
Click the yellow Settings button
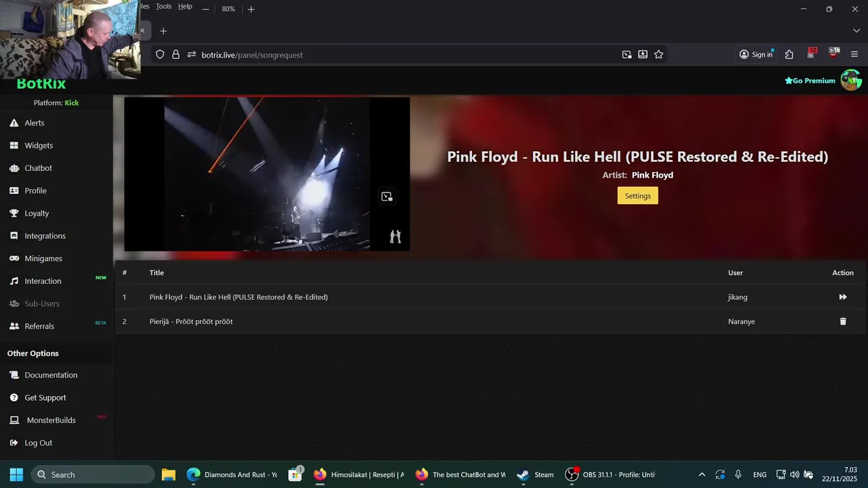coord(637,196)
